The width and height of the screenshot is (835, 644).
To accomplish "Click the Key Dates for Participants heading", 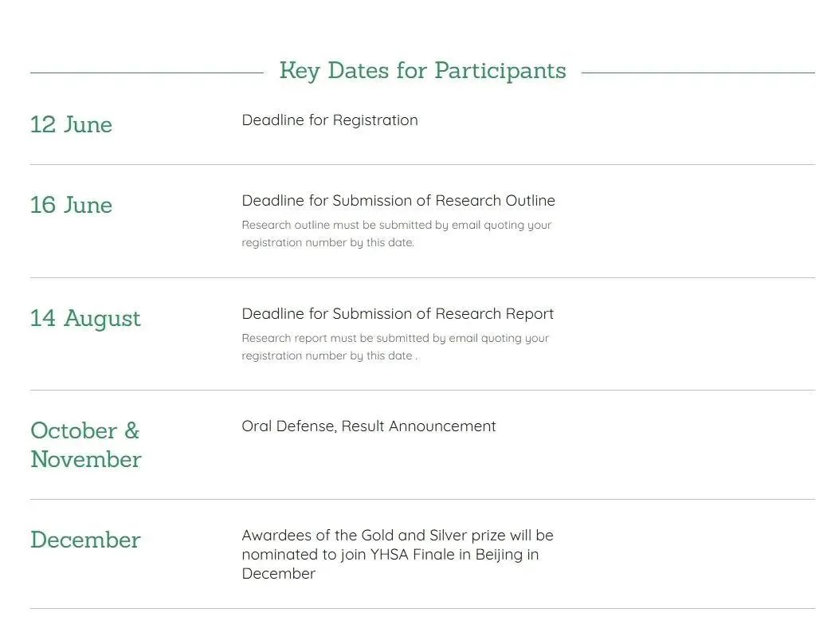I will pos(422,71).
